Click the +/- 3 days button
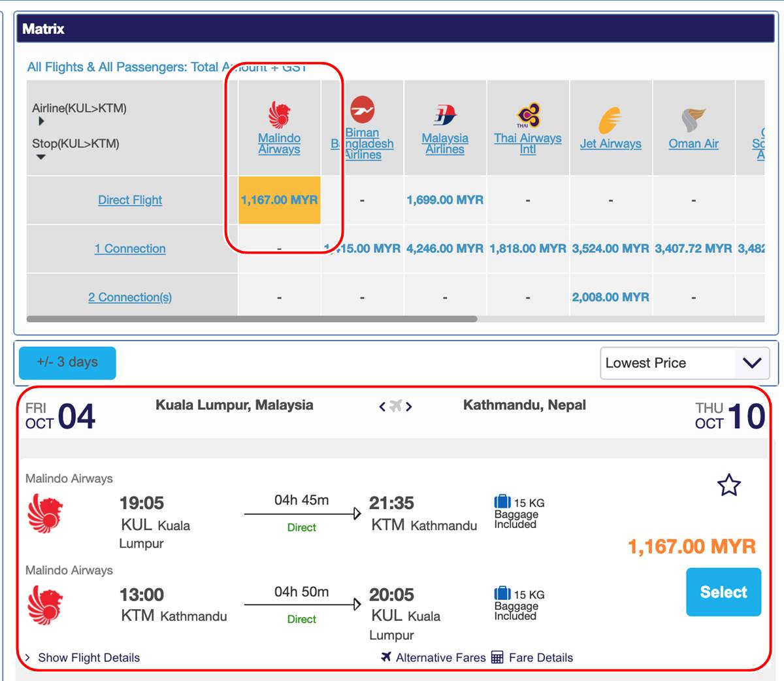The width and height of the screenshot is (784, 681). tap(67, 363)
